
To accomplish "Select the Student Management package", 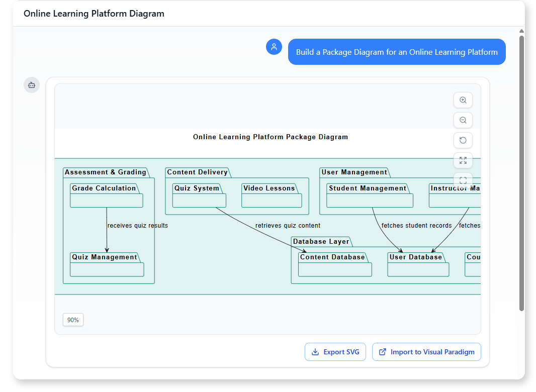I will pyautogui.click(x=370, y=196).
